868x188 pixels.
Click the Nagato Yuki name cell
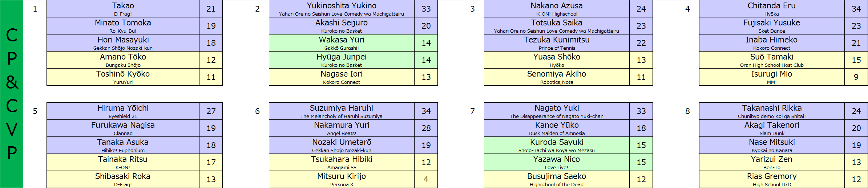click(557, 111)
